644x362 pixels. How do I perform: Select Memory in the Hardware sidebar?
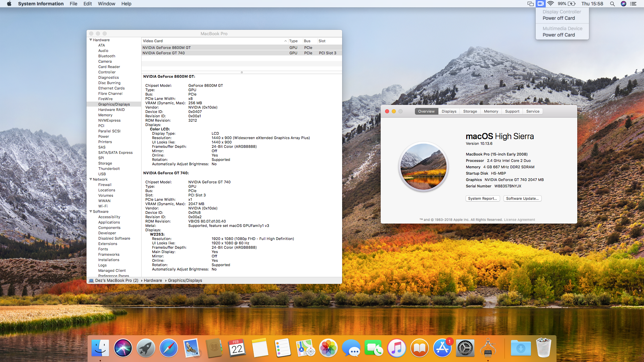click(x=105, y=115)
